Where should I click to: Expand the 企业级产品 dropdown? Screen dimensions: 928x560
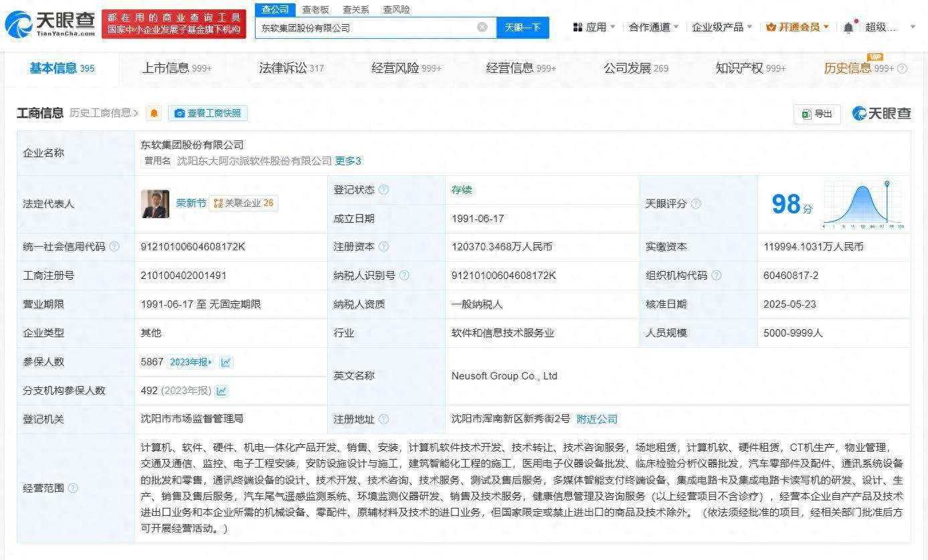click(x=722, y=27)
